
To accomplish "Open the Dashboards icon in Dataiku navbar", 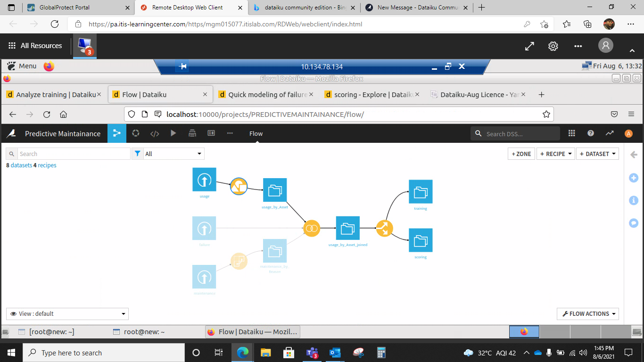I will (x=211, y=133).
